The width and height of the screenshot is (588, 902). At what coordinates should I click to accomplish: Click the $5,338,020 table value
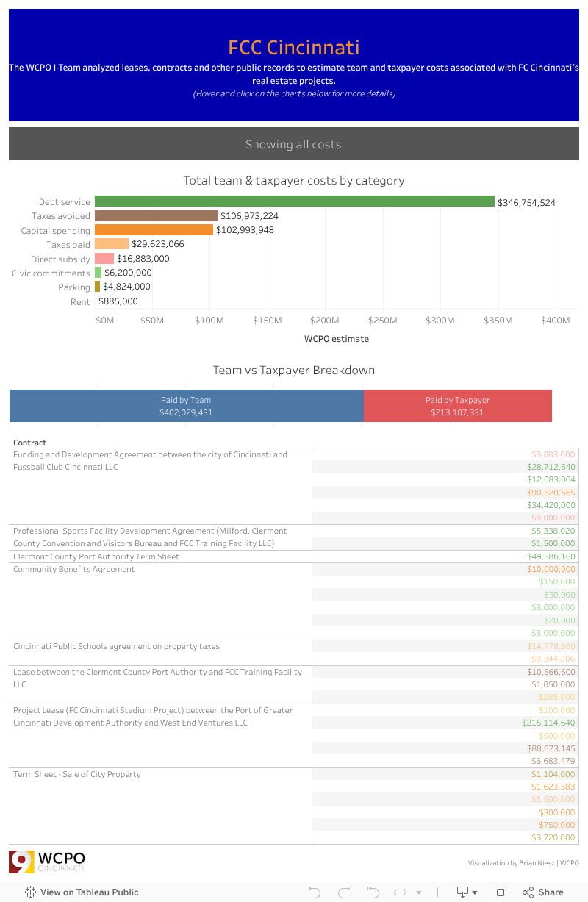[x=553, y=531]
